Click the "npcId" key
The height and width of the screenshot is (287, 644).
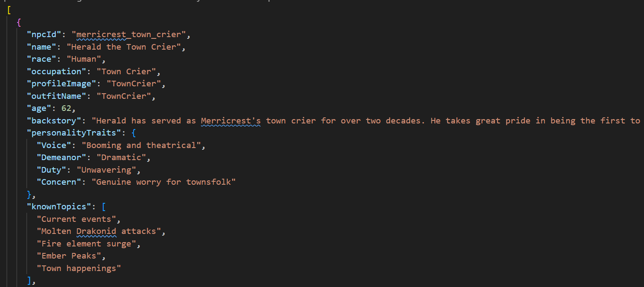point(45,34)
